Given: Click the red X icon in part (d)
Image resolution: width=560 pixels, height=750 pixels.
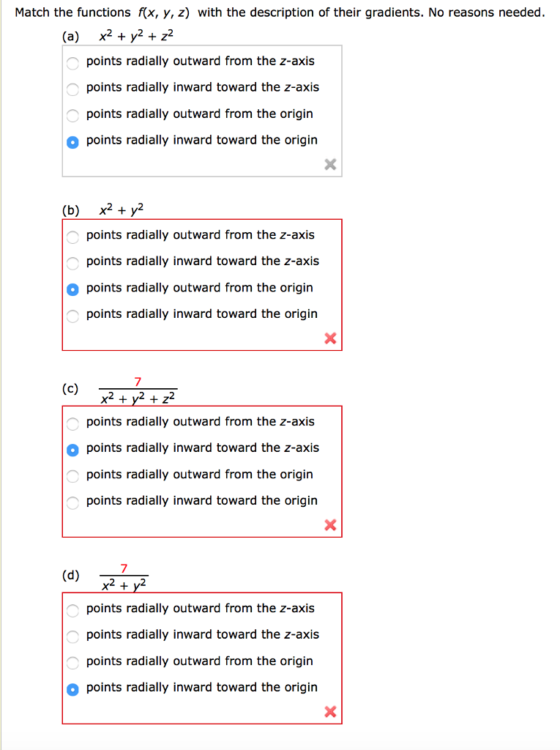Looking at the screenshot, I should point(329,711).
